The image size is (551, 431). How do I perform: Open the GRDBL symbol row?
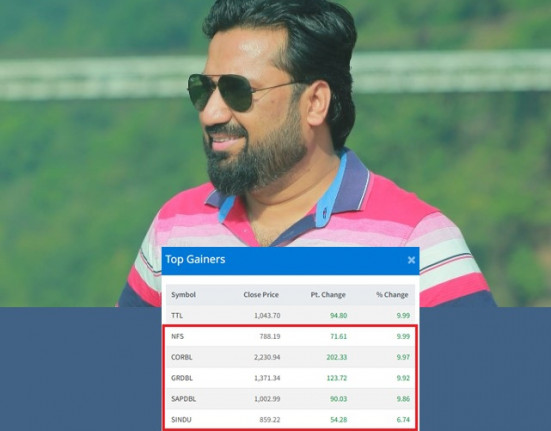tap(290, 378)
